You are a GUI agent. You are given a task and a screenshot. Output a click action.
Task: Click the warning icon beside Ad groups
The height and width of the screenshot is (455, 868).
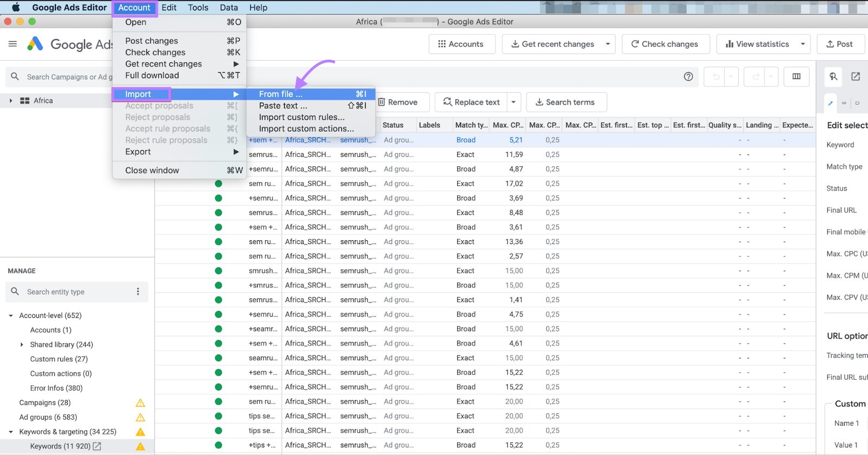point(140,418)
